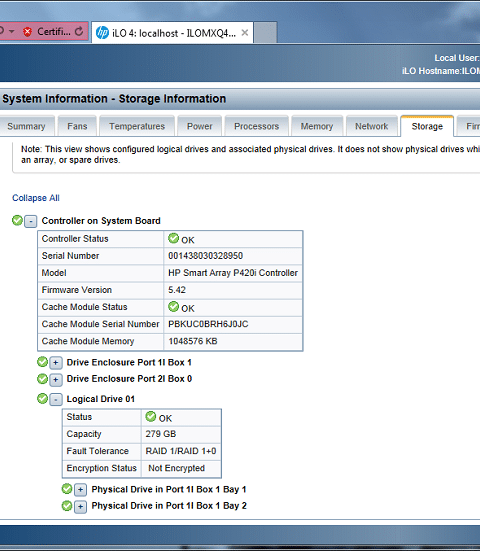The width and height of the screenshot is (480, 551).
Task: Click the Collapse All link
Action: (36, 198)
